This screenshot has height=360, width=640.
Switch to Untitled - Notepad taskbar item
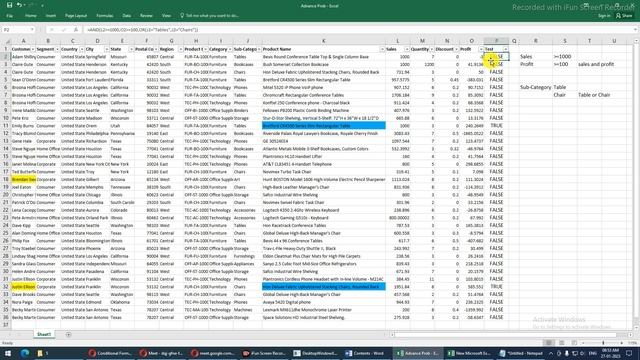[x=520, y=353]
